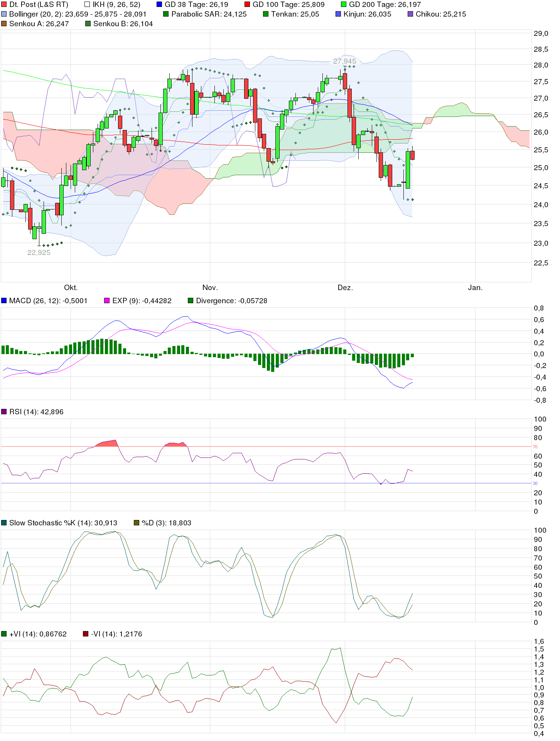Click the magenta EXP (9) swatch
The width and height of the screenshot is (560, 741).
pyautogui.click(x=107, y=300)
